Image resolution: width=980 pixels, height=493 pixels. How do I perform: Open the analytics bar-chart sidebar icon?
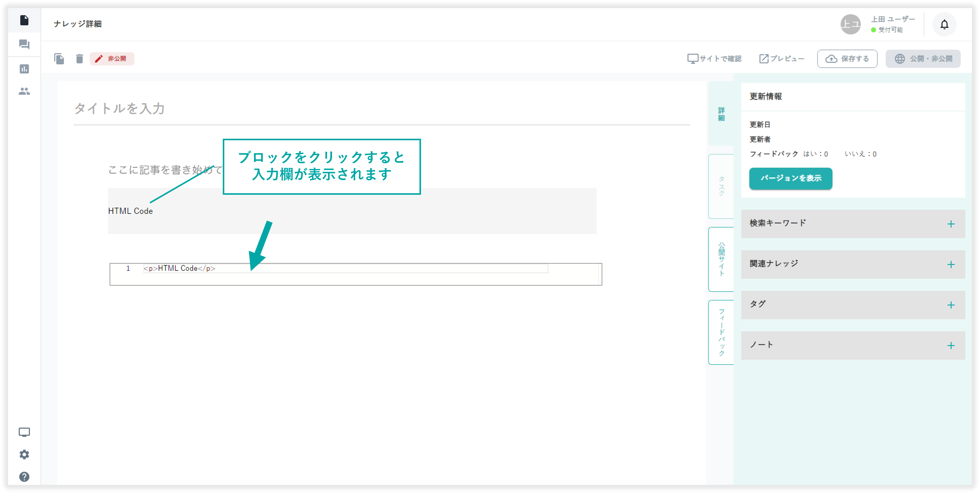(x=24, y=68)
